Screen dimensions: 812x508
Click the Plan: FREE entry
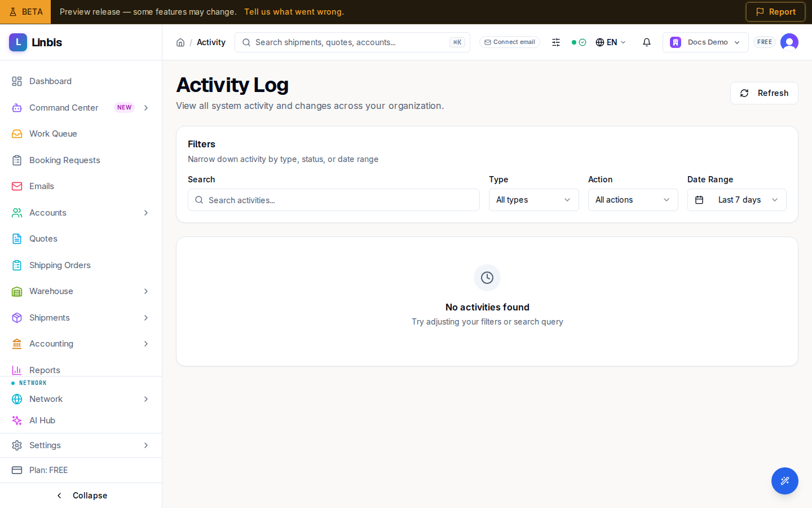[x=81, y=470]
